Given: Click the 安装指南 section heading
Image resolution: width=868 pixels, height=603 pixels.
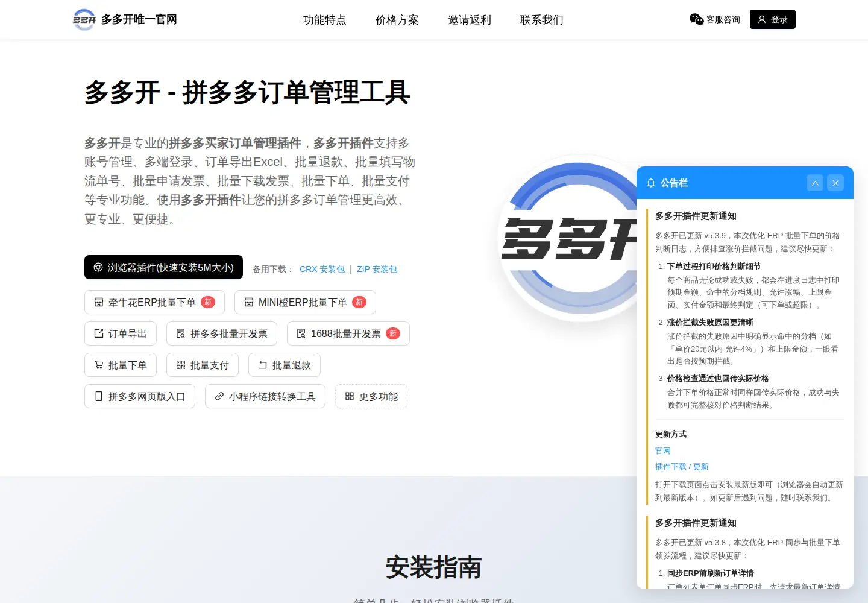Looking at the screenshot, I should pos(434,567).
